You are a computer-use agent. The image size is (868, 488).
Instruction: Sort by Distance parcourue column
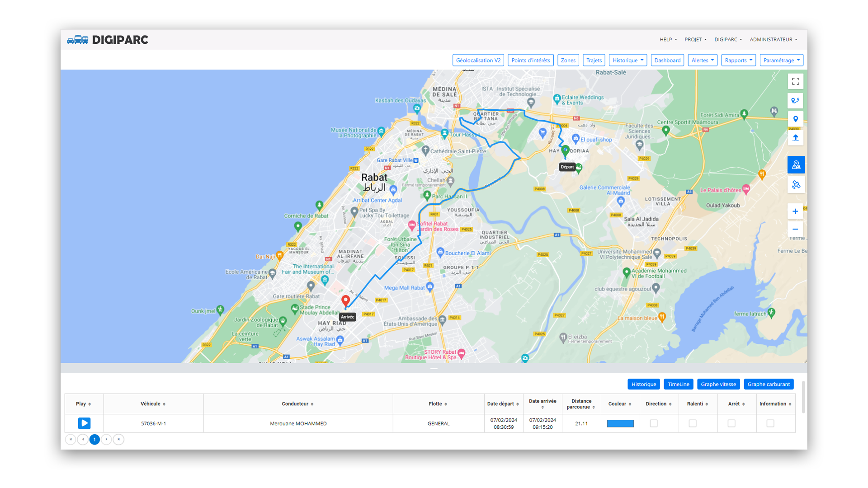coord(581,404)
